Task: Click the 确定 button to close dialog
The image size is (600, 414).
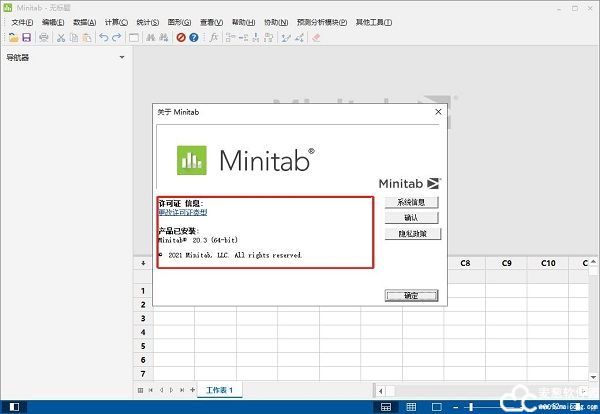Action: 411,295
